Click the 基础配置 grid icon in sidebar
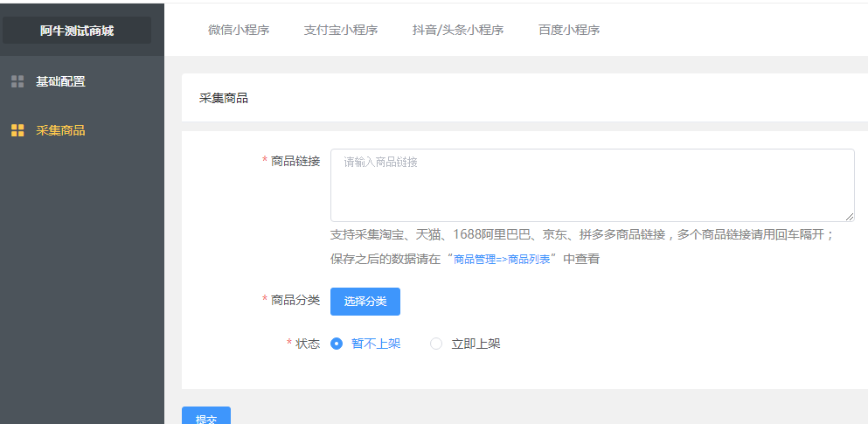This screenshot has width=868, height=424. (17, 81)
